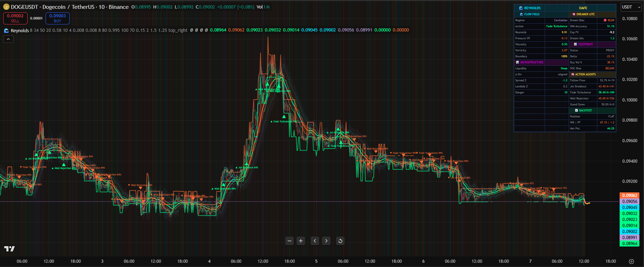
Task: Click the Liquidity Deep value
Action: pos(564,68)
